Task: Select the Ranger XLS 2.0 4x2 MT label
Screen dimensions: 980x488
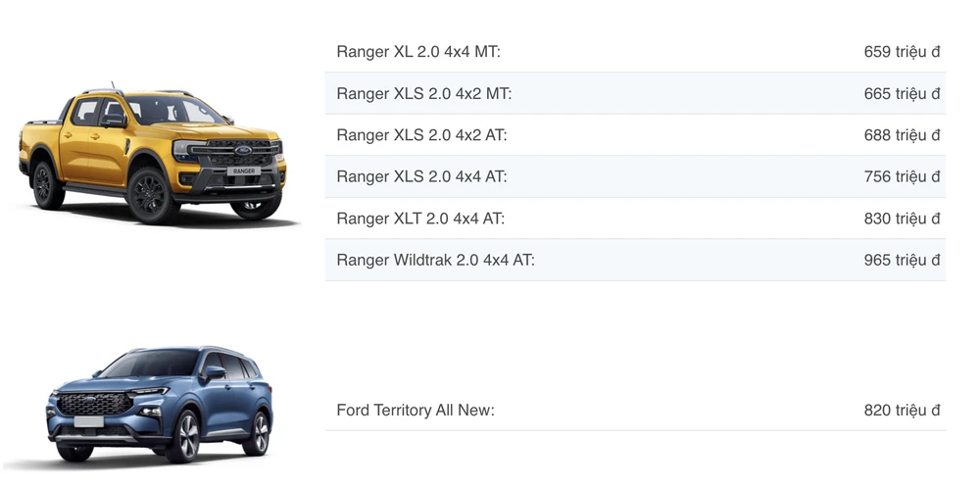Action: [x=424, y=94]
